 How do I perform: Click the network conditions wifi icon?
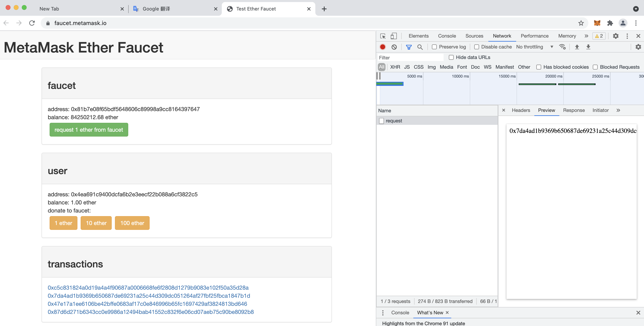point(563,47)
